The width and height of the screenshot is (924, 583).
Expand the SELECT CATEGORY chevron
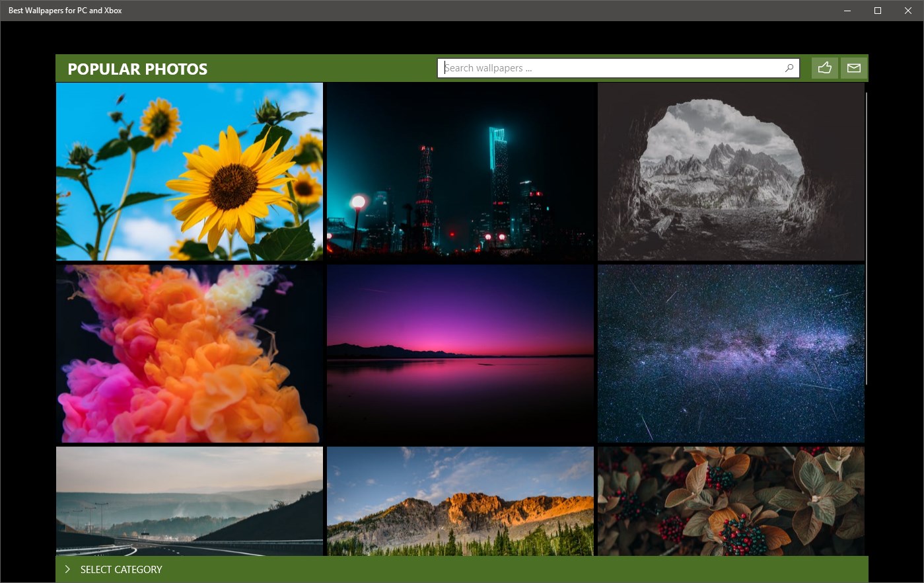click(x=67, y=569)
